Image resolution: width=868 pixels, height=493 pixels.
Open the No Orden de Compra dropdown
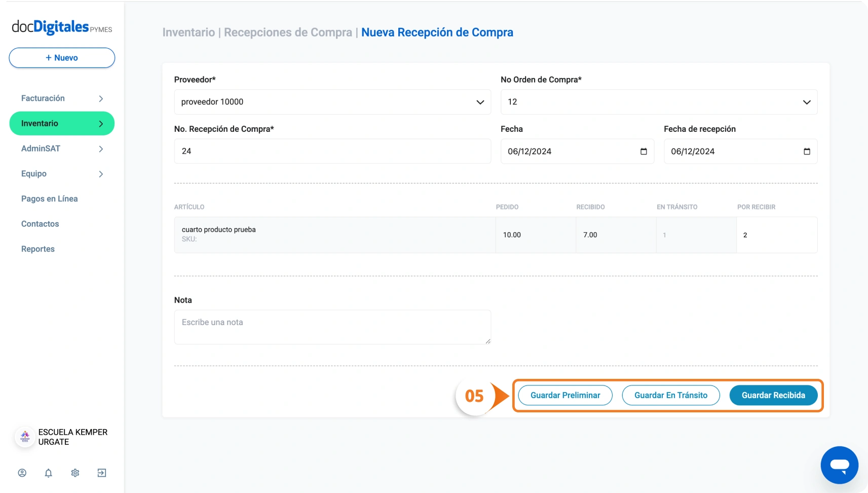(x=659, y=102)
